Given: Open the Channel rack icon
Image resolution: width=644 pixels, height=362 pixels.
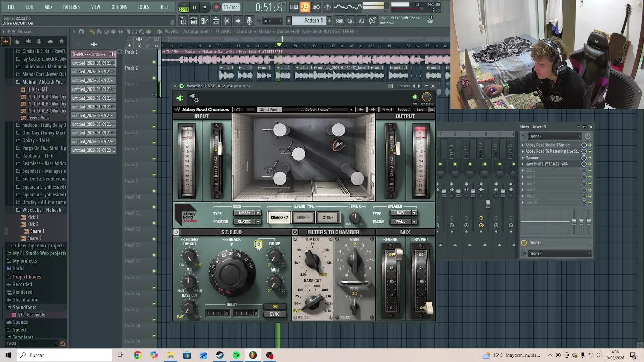Looking at the screenshot, I should (x=194, y=21).
